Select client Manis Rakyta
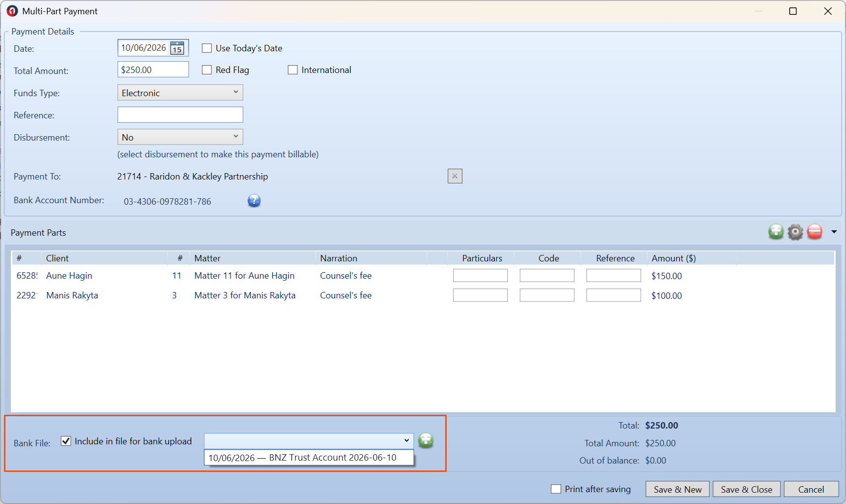The height and width of the screenshot is (504, 846). (x=72, y=295)
